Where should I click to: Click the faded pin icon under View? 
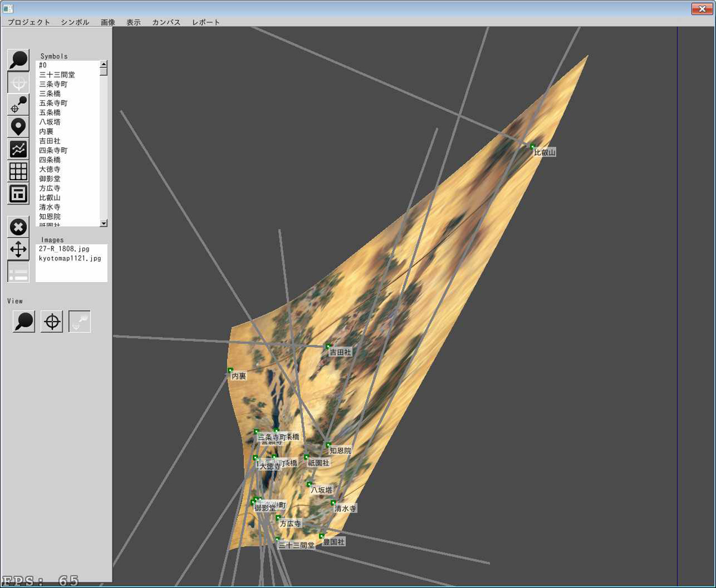click(79, 321)
